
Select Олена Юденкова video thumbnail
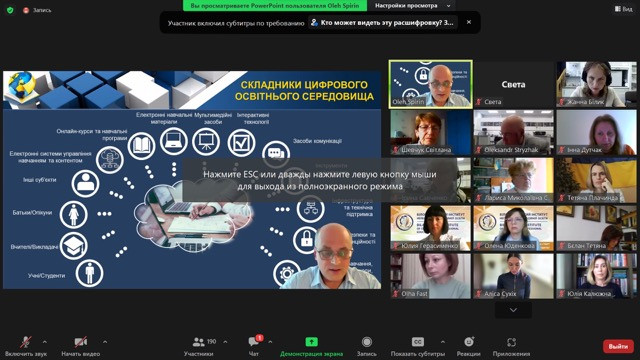point(513,228)
